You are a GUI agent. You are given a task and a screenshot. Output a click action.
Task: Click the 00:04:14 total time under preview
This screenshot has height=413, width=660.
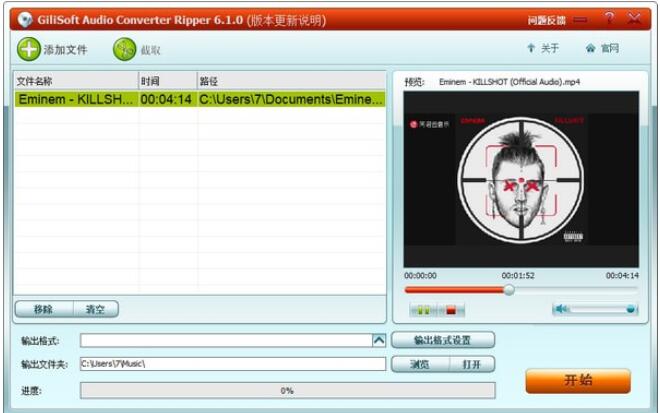click(x=622, y=276)
